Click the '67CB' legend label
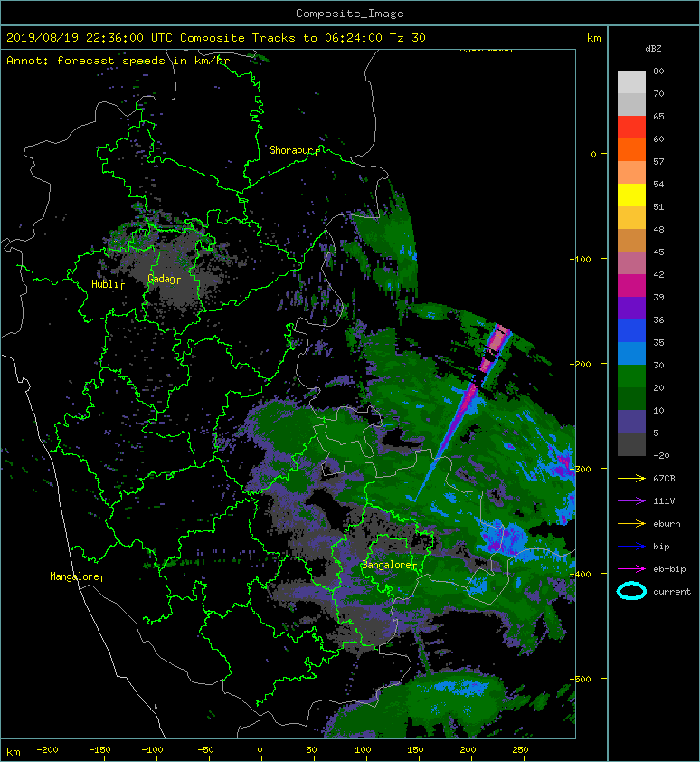Screen dimensions: 700x762 tap(664, 479)
